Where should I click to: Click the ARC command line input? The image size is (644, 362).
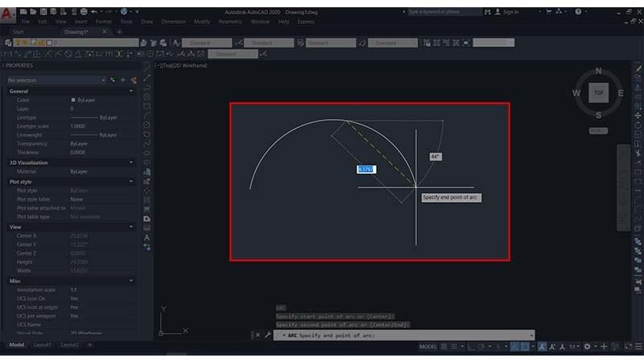[404, 335]
